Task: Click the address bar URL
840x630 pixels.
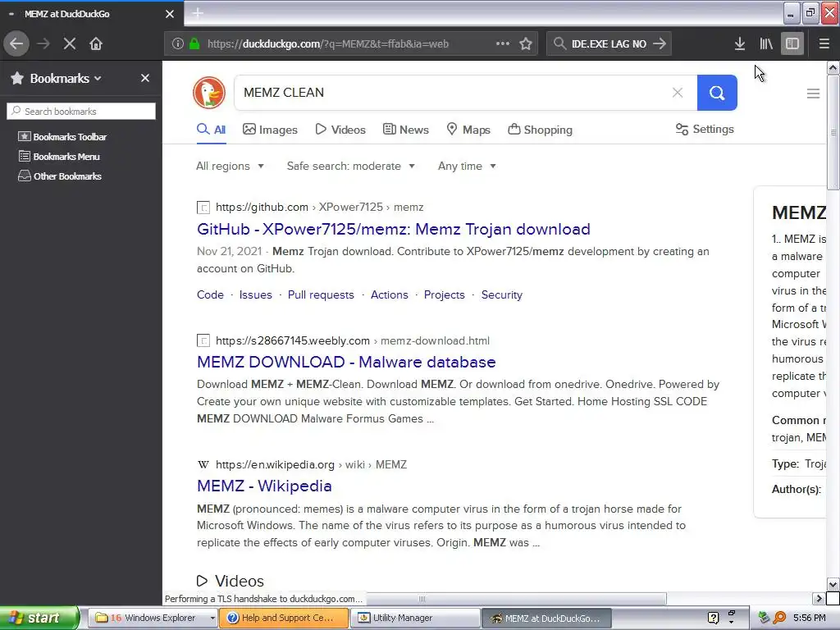Action: coord(328,44)
